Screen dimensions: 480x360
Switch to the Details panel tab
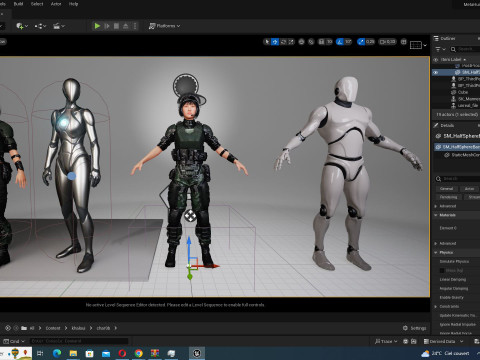click(x=444, y=125)
